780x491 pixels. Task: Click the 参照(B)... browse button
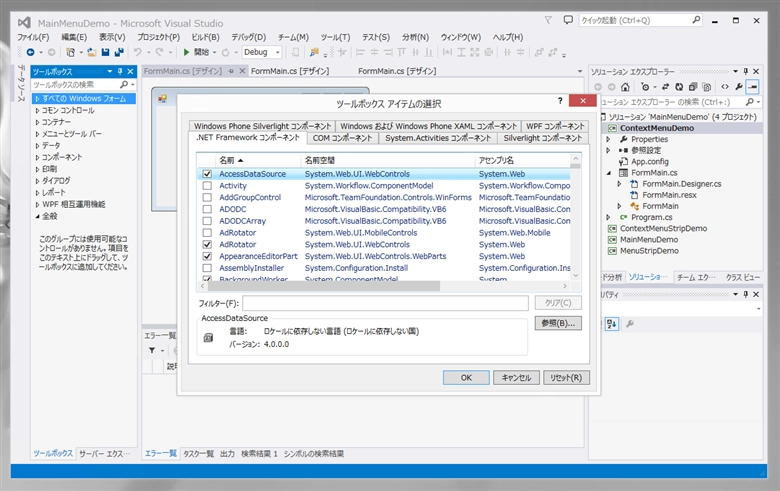[558, 323]
